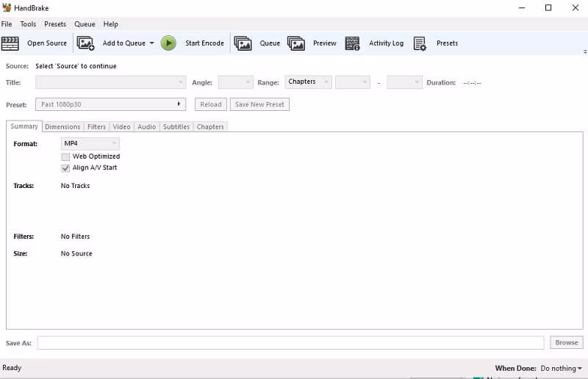Open the MP4 Format dropdown

[90, 143]
